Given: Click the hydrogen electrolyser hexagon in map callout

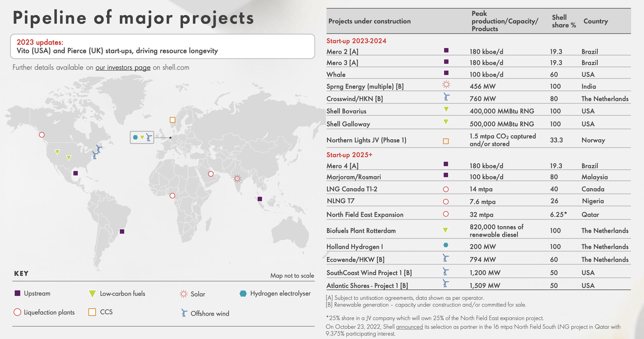Looking at the screenshot, I should tap(135, 137).
